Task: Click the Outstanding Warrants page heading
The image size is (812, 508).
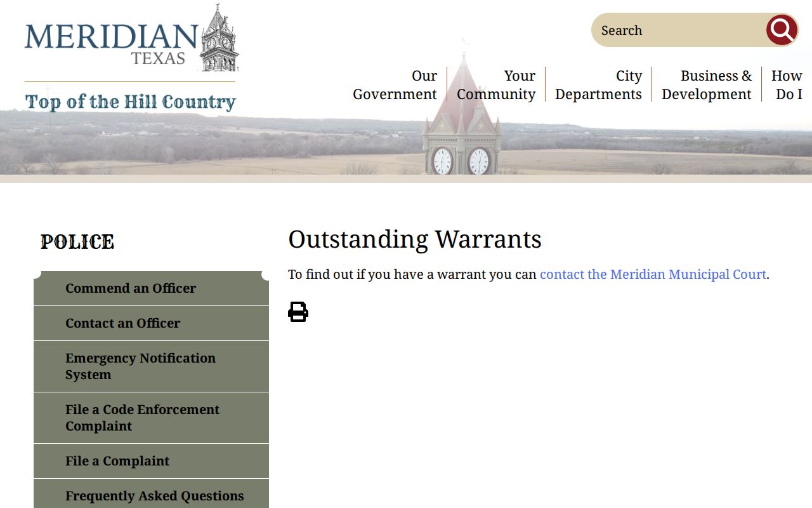Action: tap(415, 239)
